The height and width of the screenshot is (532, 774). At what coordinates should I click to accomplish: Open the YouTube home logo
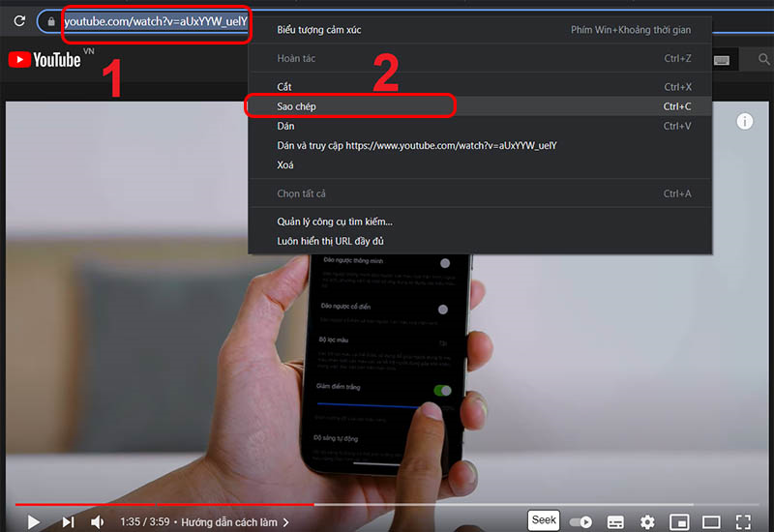click(45, 60)
